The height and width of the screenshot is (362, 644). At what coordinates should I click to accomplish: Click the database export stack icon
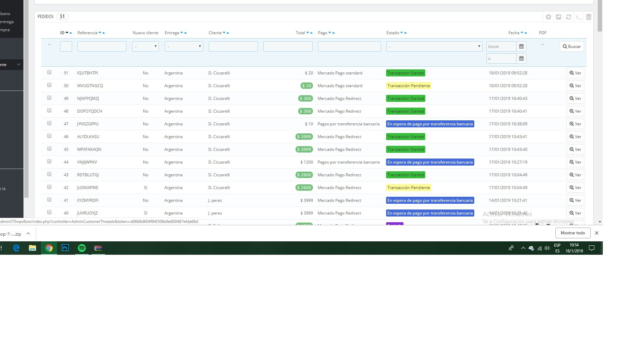pos(589,17)
